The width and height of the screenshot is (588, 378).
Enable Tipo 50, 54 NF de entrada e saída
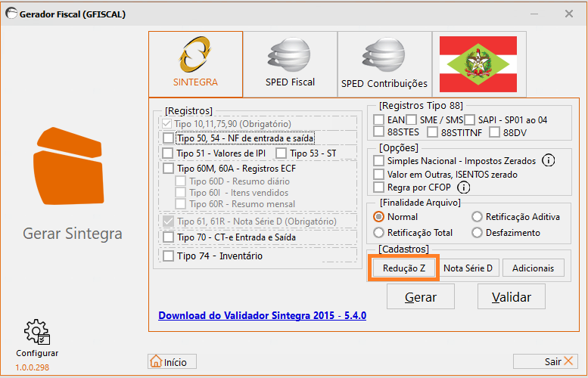(168, 138)
